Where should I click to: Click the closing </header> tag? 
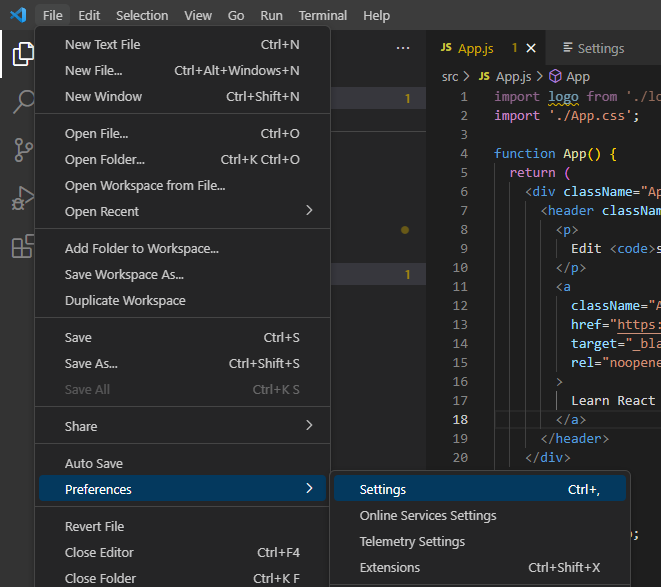(x=575, y=439)
